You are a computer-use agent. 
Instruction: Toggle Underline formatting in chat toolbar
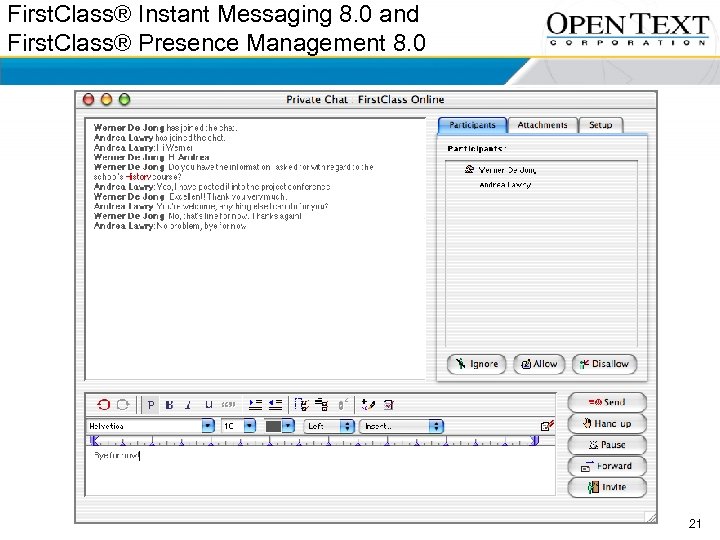click(x=208, y=405)
